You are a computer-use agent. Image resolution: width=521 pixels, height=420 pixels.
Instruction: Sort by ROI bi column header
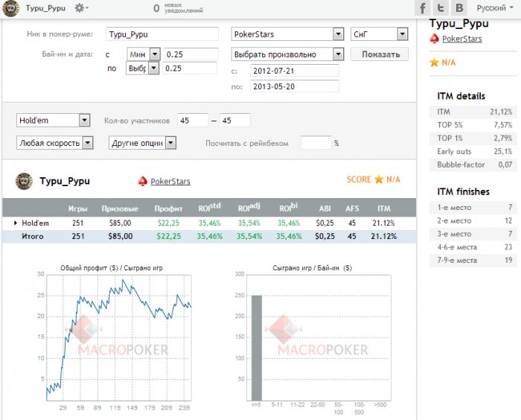point(289,208)
